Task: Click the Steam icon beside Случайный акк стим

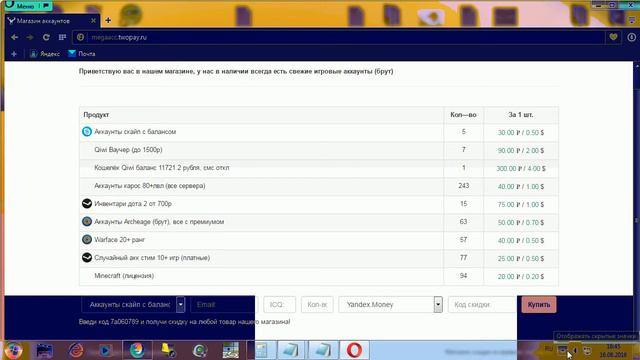Action: point(87,257)
